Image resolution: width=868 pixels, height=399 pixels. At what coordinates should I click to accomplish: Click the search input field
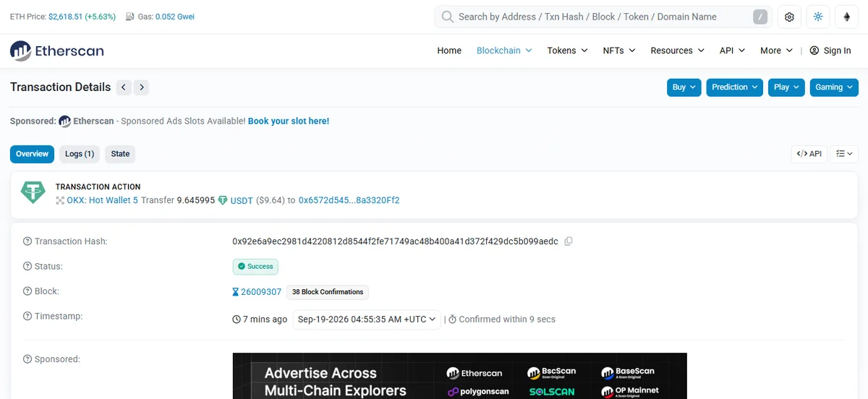(602, 17)
